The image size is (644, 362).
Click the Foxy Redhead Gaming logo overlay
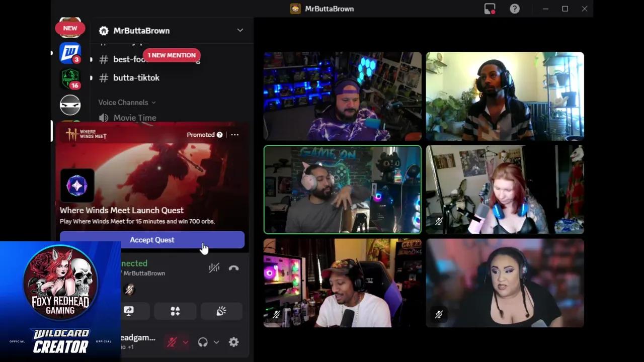(x=60, y=284)
